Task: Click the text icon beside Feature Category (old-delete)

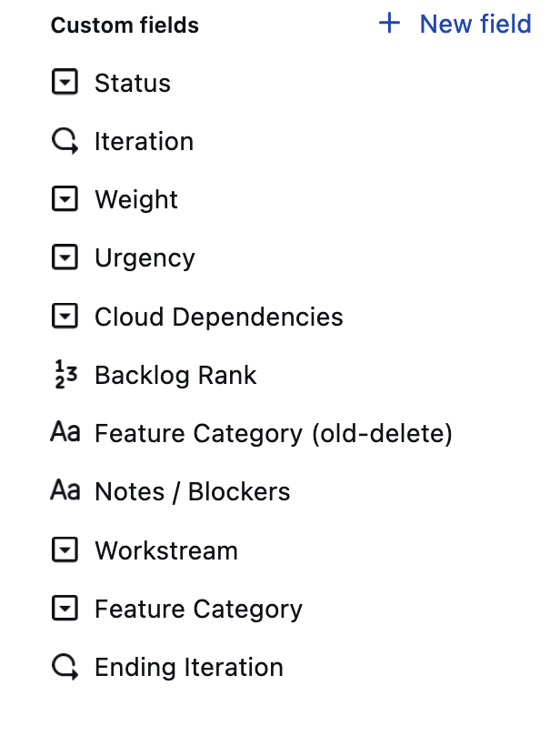Action: tap(65, 433)
